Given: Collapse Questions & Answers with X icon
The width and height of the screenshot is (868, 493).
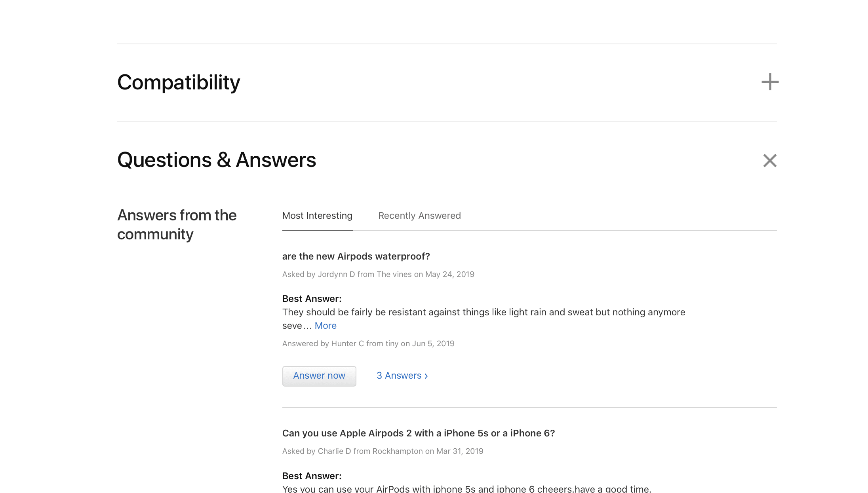Looking at the screenshot, I should coord(770,160).
